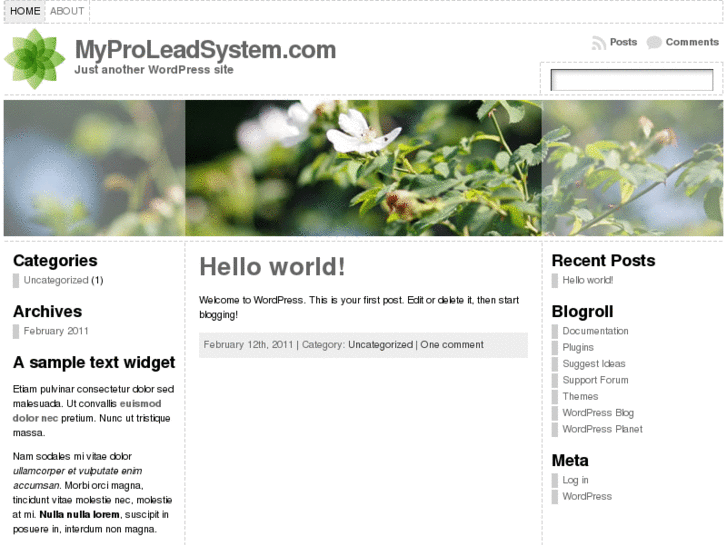Click the green flower site logo
Image resolution: width=727 pixels, height=545 pixels.
(x=35, y=59)
